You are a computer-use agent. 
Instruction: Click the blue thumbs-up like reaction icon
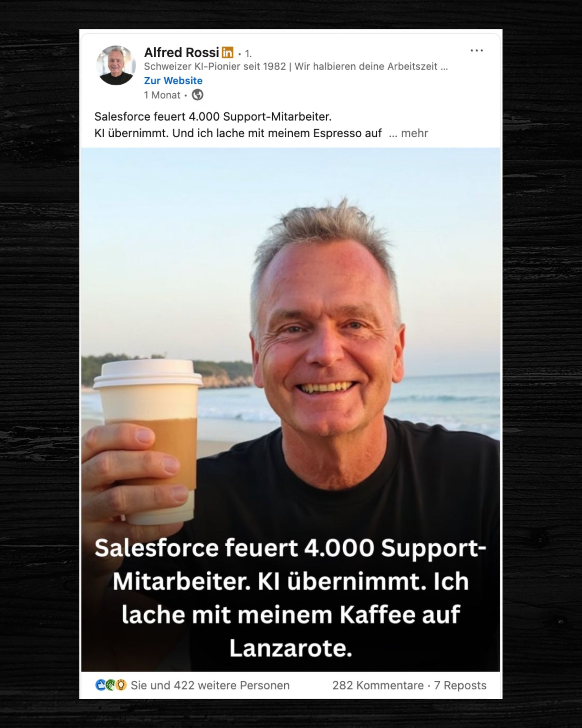coord(101,685)
